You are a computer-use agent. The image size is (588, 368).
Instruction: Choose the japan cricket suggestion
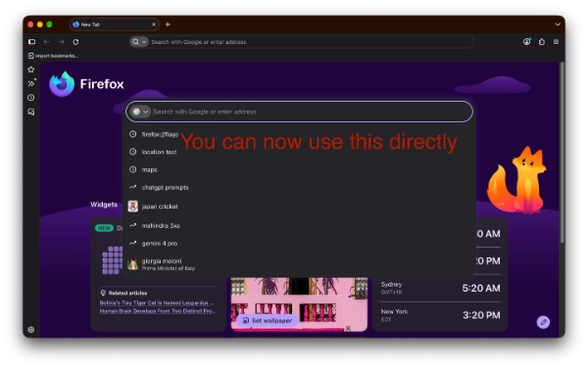point(299,207)
